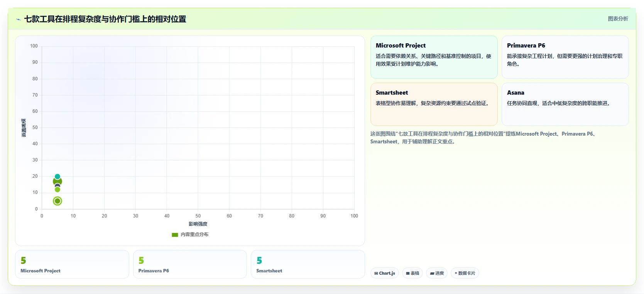Open the Asana description card

565,104
